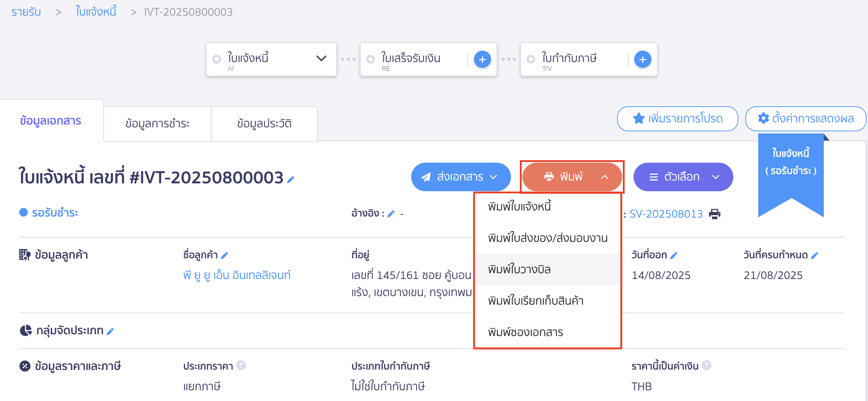Click ตั้งค่าการแสดงผล display settings button
The image size is (868, 401).
click(806, 119)
